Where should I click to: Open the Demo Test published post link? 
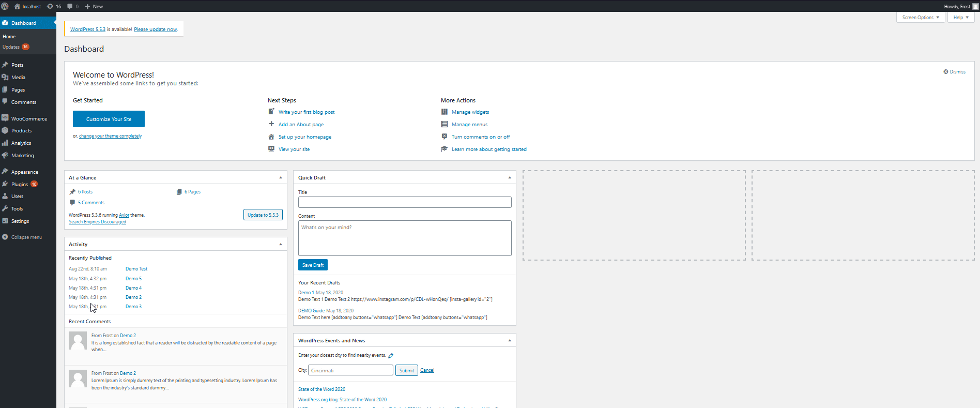pyautogui.click(x=136, y=269)
